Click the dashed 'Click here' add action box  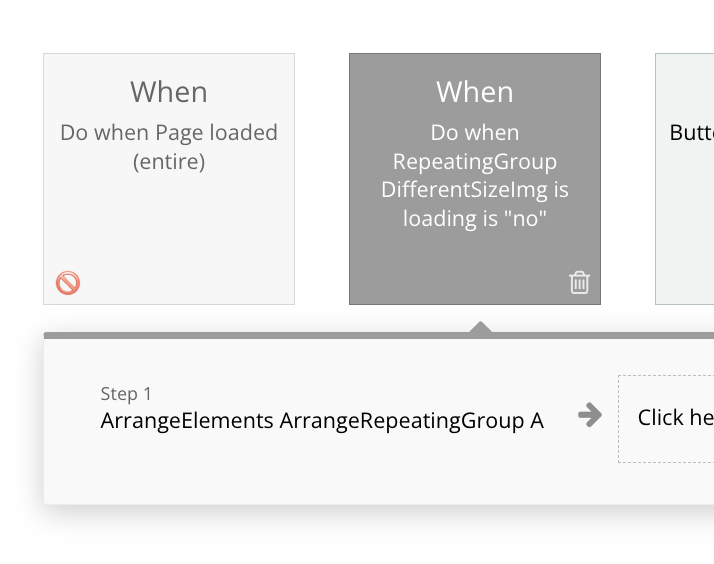[666, 419]
